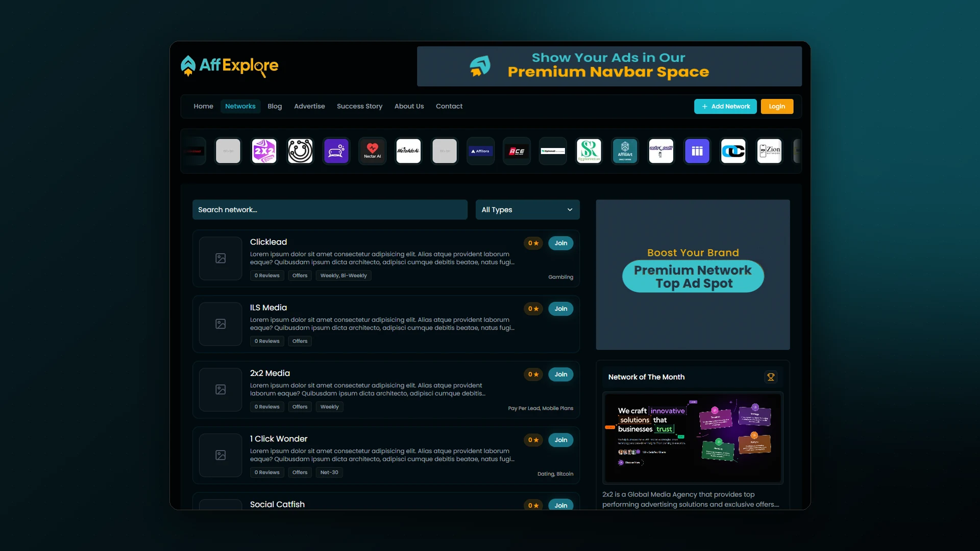Viewport: 980px width, 551px height.
Task: Select the Networks menu item
Action: tap(240, 106)
